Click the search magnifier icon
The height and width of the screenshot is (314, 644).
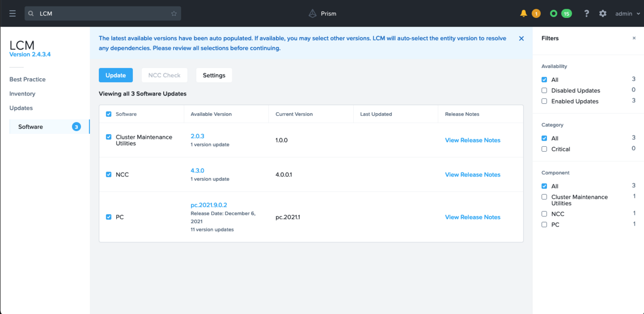(x=30, y=13)
